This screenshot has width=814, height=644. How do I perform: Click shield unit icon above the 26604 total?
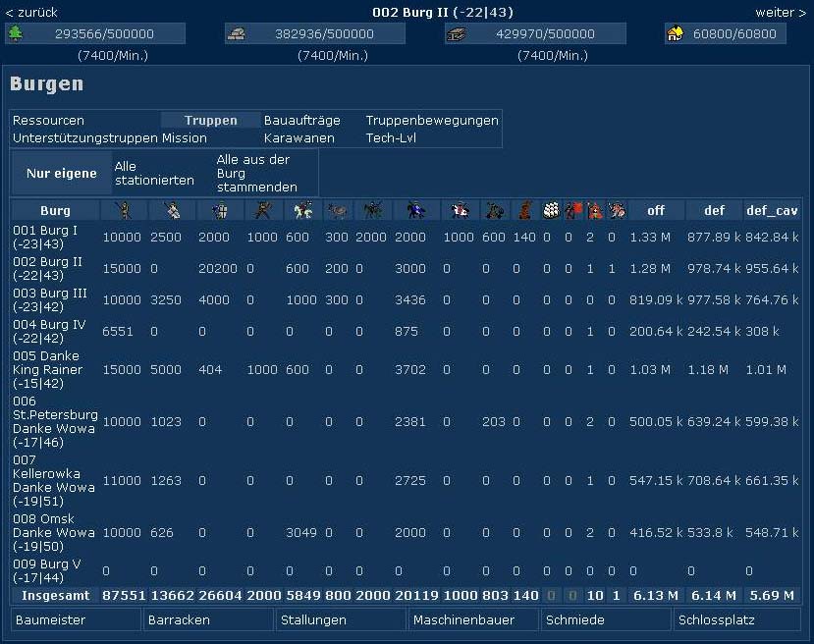[221, 210]
